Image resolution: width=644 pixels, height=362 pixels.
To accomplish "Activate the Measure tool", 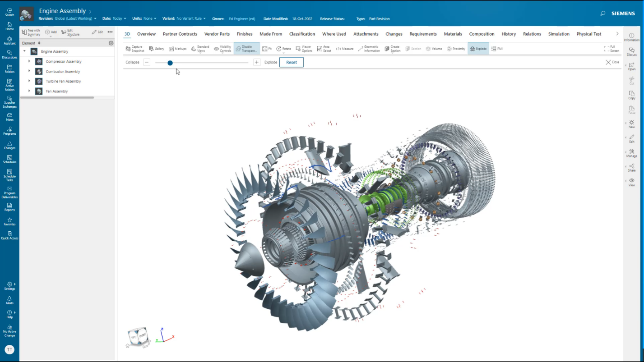I will (344, 48).
